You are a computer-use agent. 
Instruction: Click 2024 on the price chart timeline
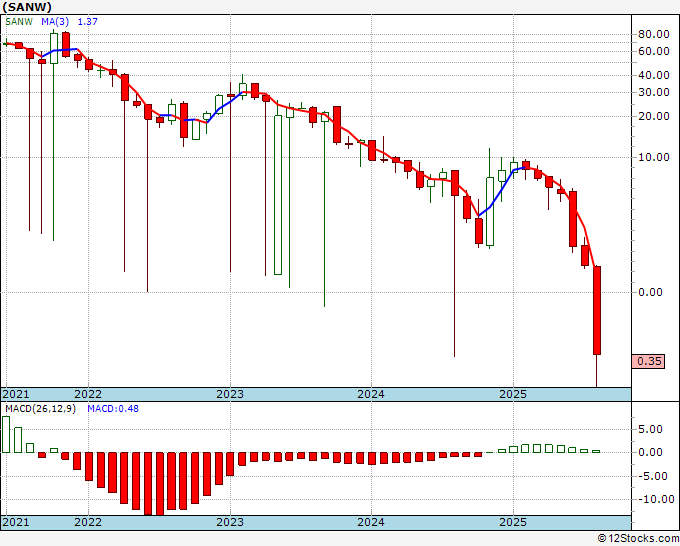[371, 394]
